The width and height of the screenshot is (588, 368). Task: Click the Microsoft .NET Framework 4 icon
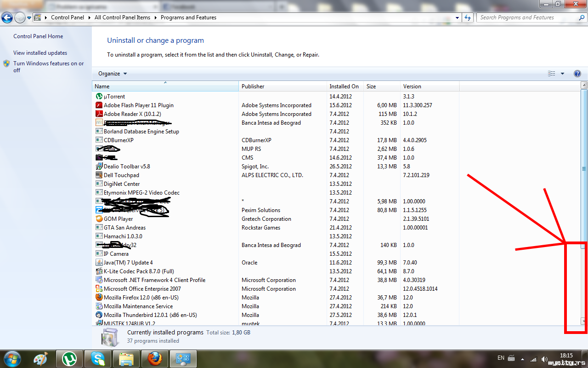click(99, 280)
